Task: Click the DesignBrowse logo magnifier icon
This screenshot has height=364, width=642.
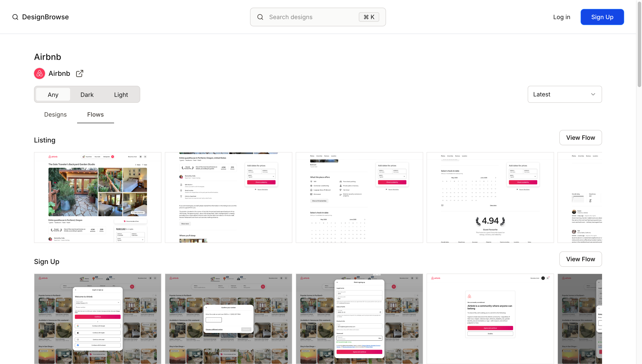Action: point(15,17)
